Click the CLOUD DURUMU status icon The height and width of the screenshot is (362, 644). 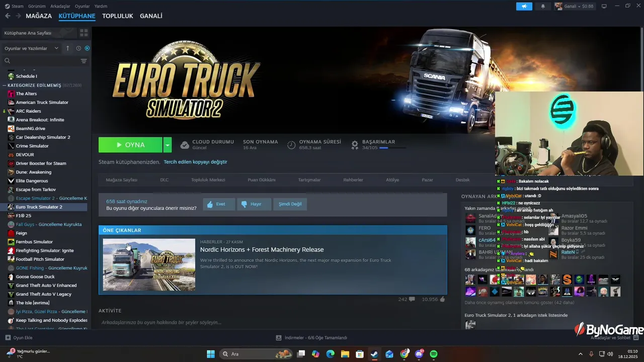(185, 145)
